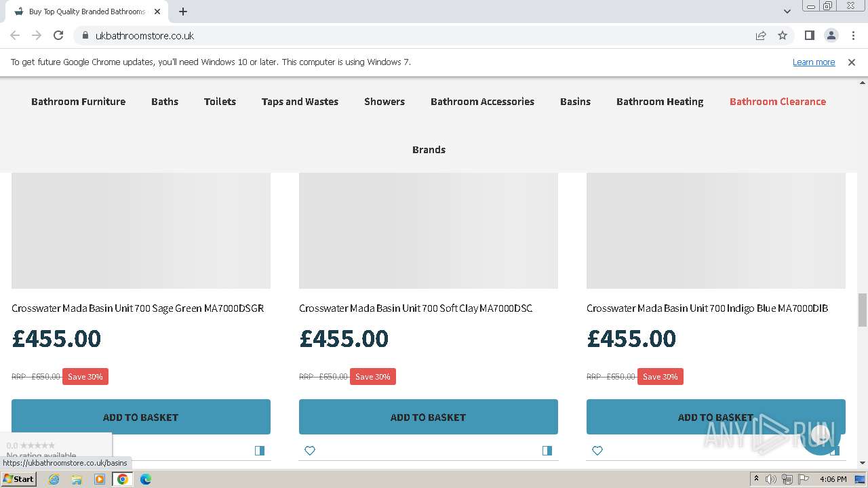Image resolution: width=868 pixels, height=488 pixels.
Task: Go to Bathroom Clearance section
Action: click(777, 102)
